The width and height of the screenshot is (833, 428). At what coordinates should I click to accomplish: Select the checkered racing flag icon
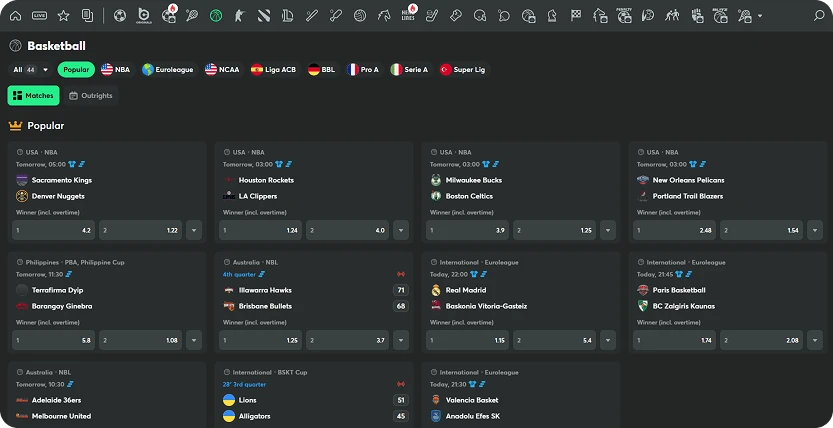[x=576, y=16]
